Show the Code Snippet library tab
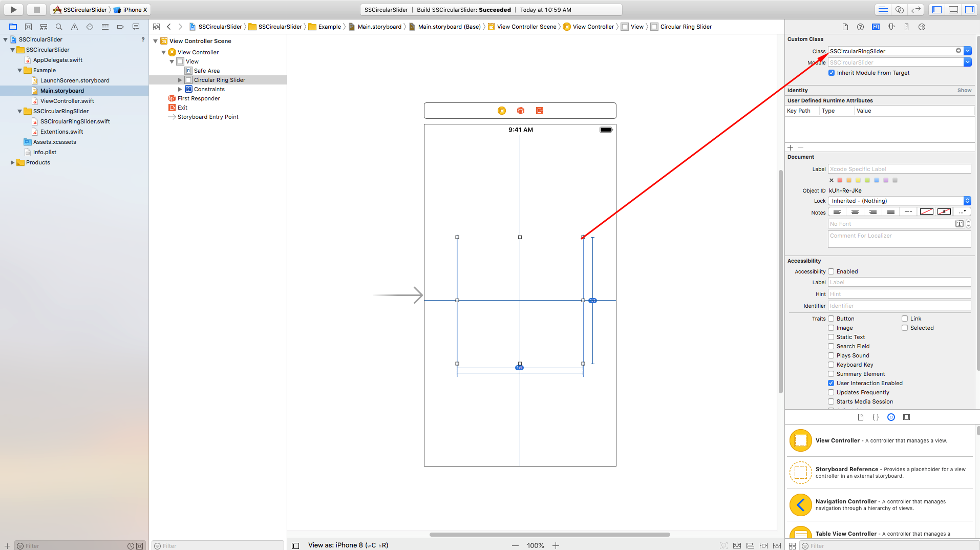 click(x=876, y=417)
